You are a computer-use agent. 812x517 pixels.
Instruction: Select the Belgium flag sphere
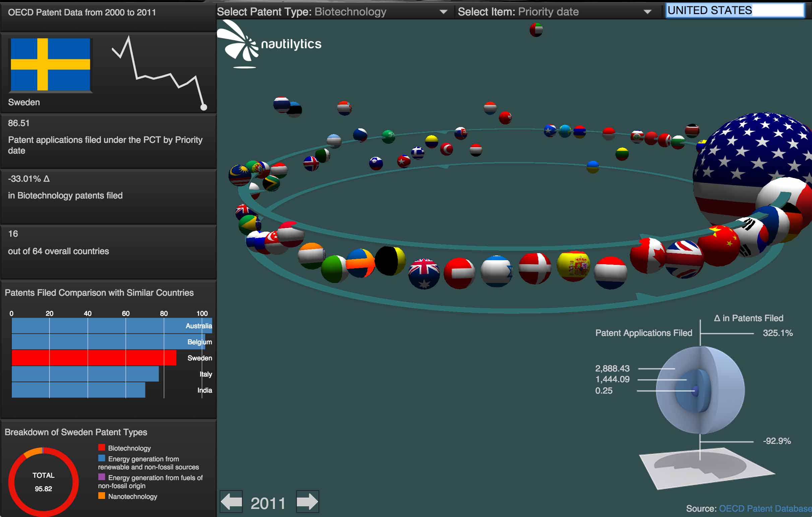tap(390, 261)
